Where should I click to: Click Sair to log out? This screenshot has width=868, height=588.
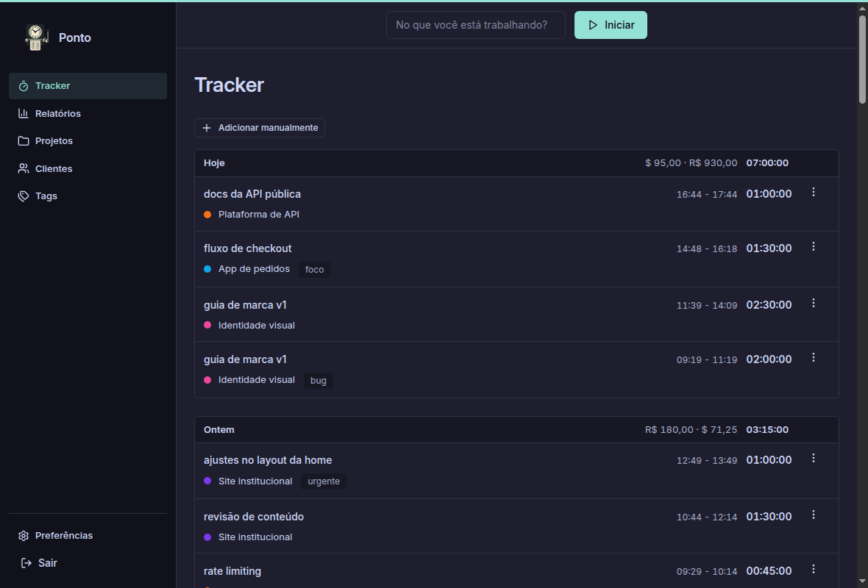[x=39, y=563]
